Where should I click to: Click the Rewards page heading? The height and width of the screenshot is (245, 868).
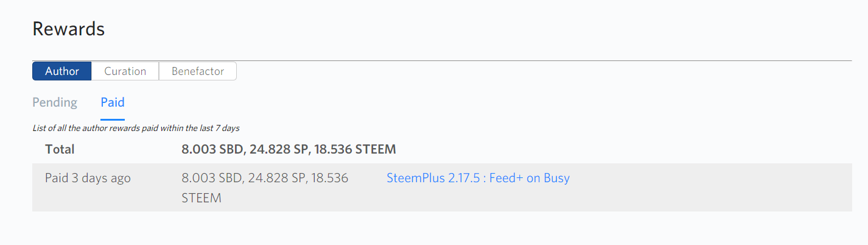pyautogui.click(x=68, y=29)
